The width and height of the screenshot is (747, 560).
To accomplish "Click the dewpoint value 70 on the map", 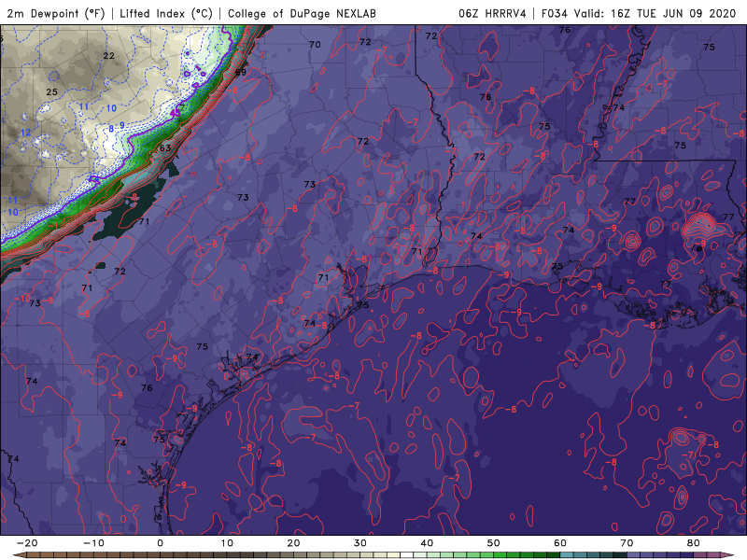I will pyautogui.click(x=315, y=44).
